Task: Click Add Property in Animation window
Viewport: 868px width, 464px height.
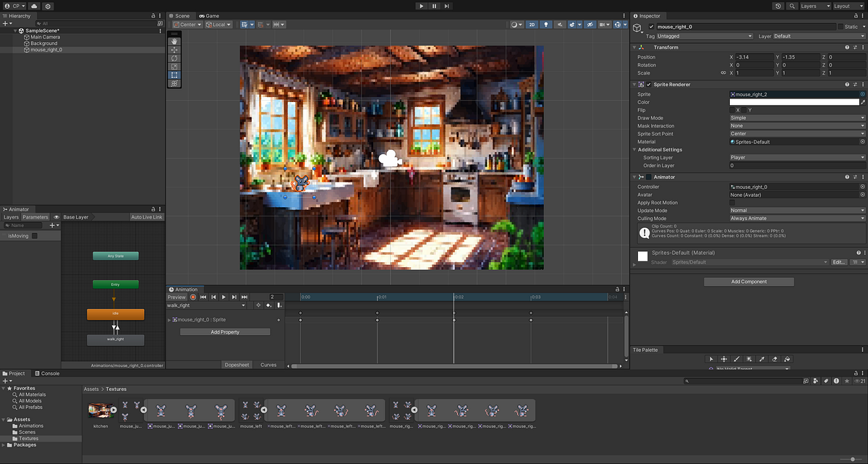Action: (x=225, y=332)
